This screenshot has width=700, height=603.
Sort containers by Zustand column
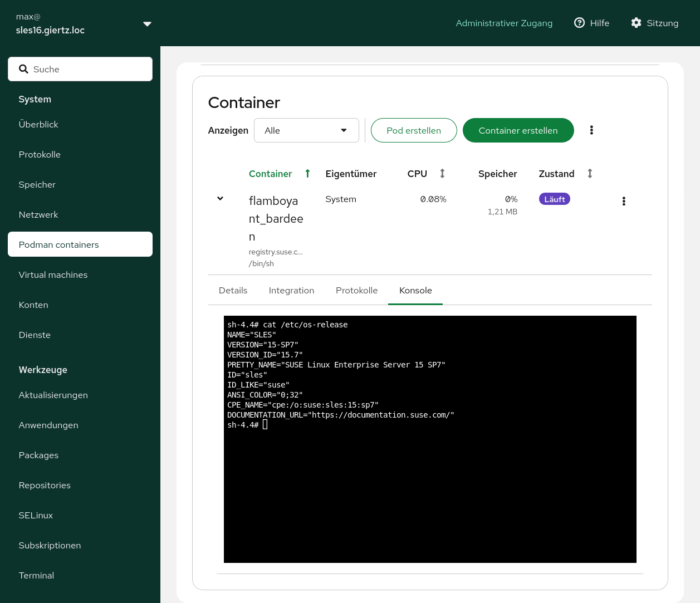point(590,174)
